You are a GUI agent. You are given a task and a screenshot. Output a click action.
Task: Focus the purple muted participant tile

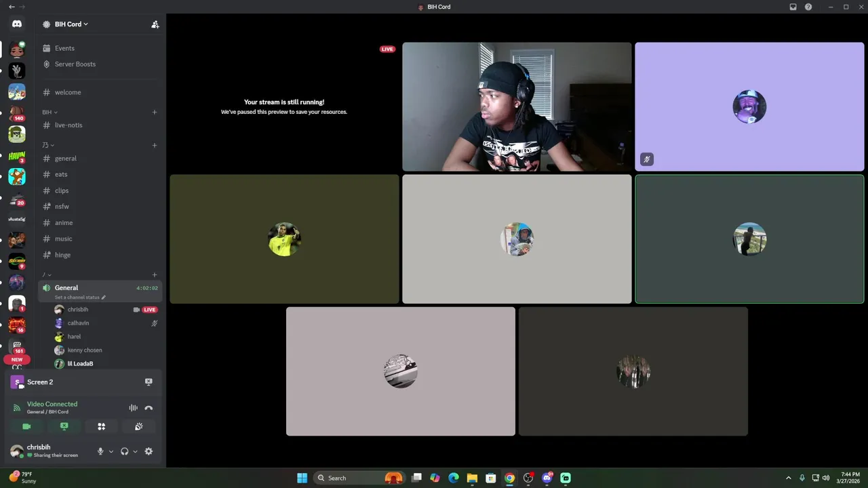click(749, 106)
